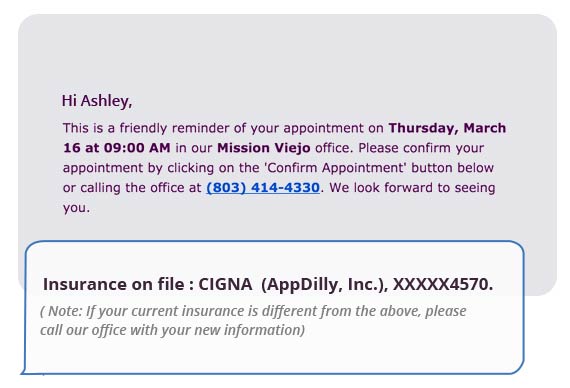The image size is (570, 388).
Task: Select the bold 'Thursday, March' date text
Action: click(447, 128)
